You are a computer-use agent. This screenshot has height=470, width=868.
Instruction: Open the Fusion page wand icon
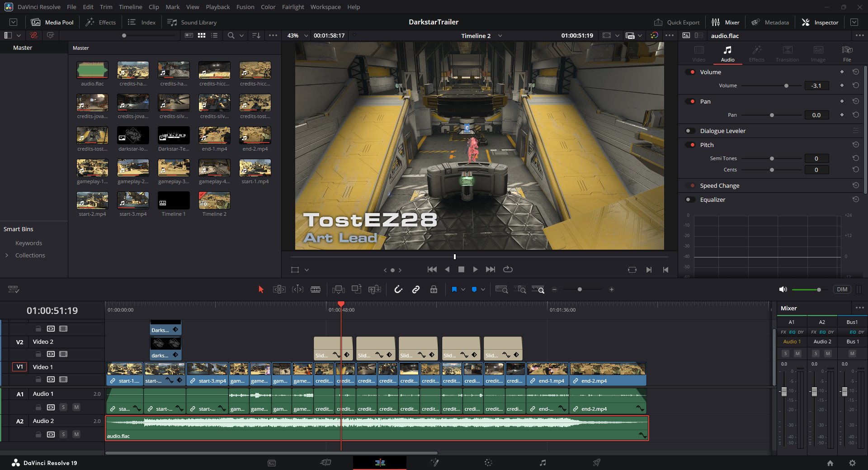[x=434, y=462]
